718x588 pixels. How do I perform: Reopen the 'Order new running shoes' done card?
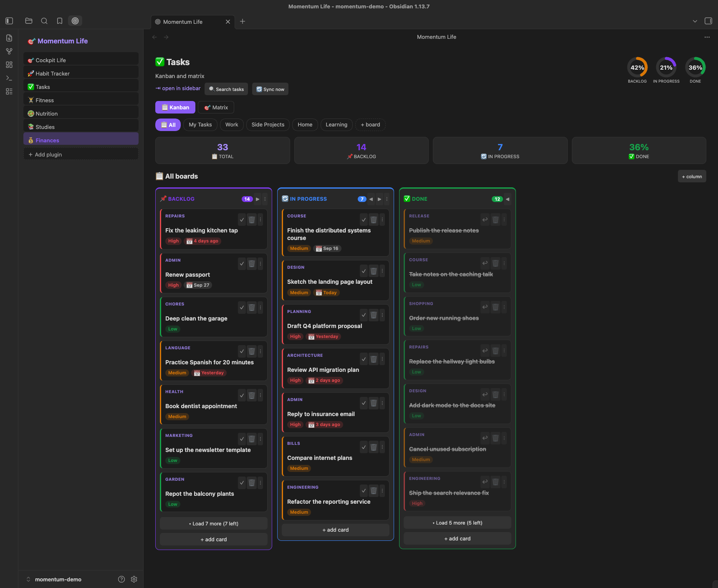tap(485, 307)
